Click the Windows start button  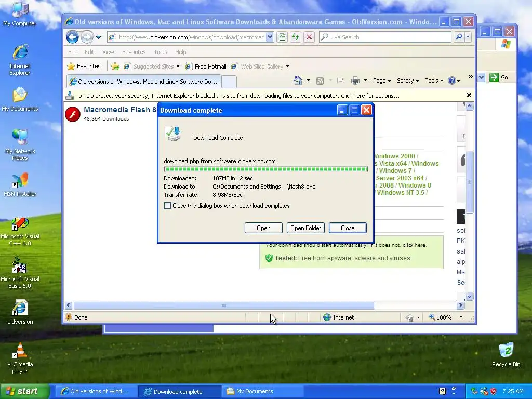click(x=24, y=391)
